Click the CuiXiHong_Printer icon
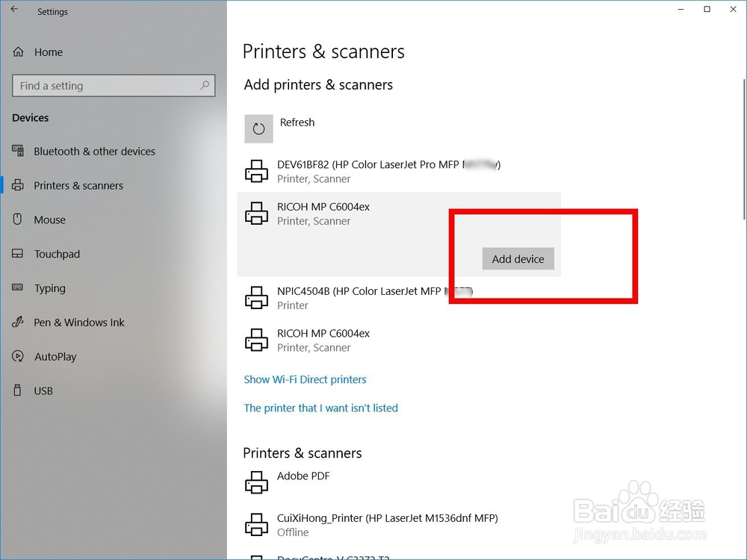747x560 pixels. 257,525
